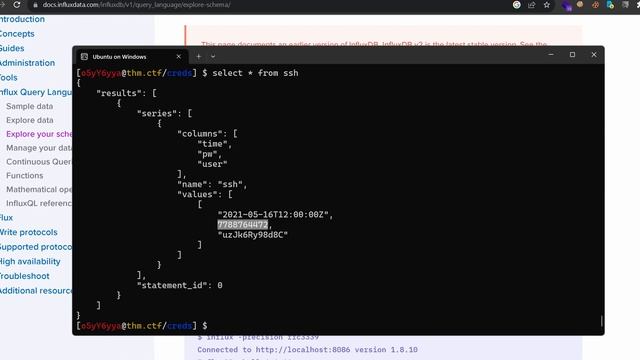Open Manage your database docs page
The height and width of the screenshot is (360, 640).
coord(39,148)
